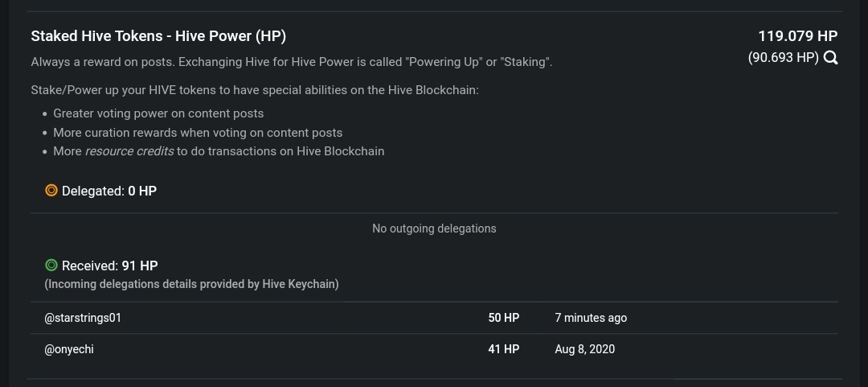Click the 'No outgoing delegations' message
The image size is (868, 387).
[x=434, y=228]
